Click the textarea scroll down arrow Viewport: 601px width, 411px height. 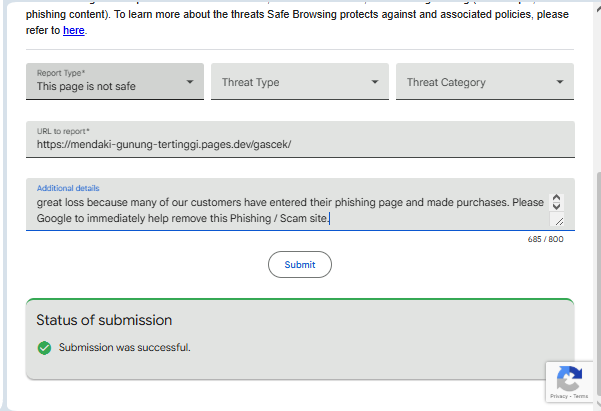pos(557,207)
